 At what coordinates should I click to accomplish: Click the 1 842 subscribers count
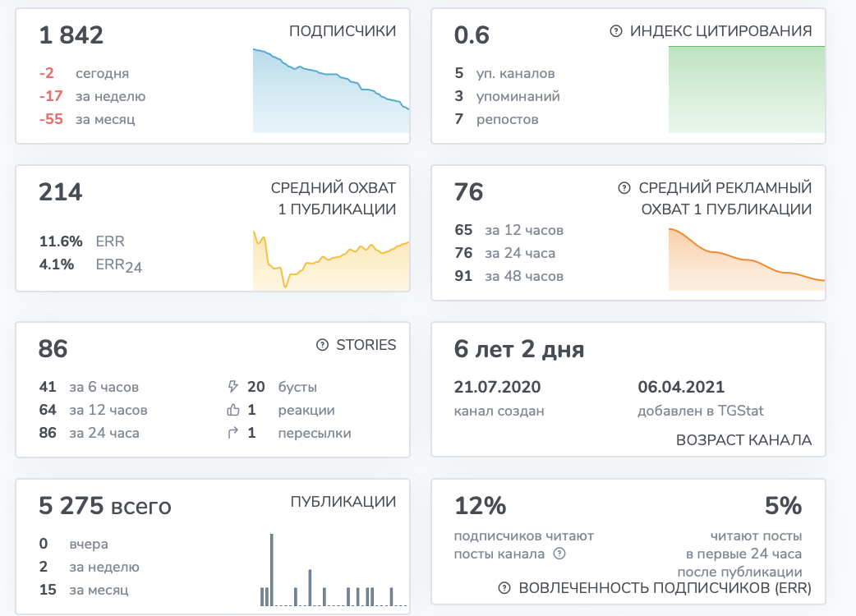(x=71, y=35)
